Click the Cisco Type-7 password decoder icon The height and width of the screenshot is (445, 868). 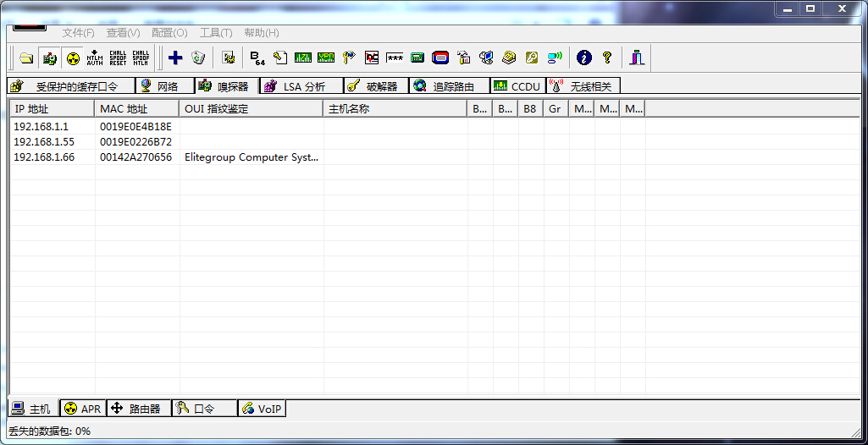pyautogui.click(x=303, y=58)
